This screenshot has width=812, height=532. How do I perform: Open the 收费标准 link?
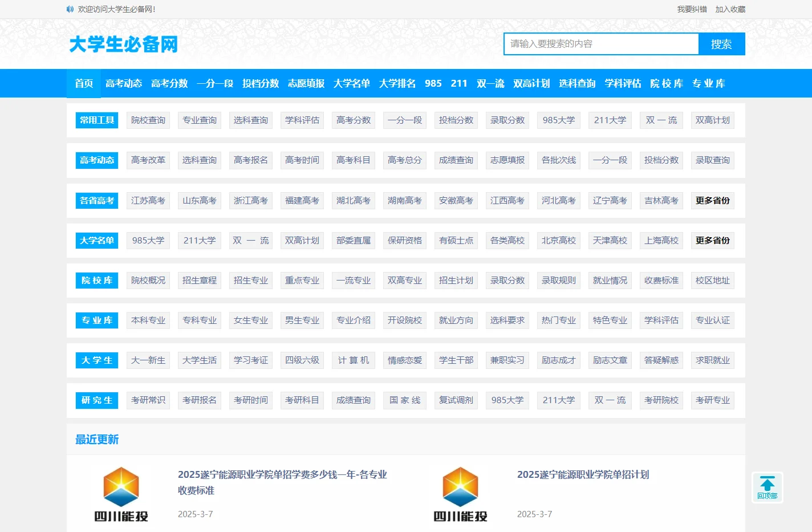(661, 281)
